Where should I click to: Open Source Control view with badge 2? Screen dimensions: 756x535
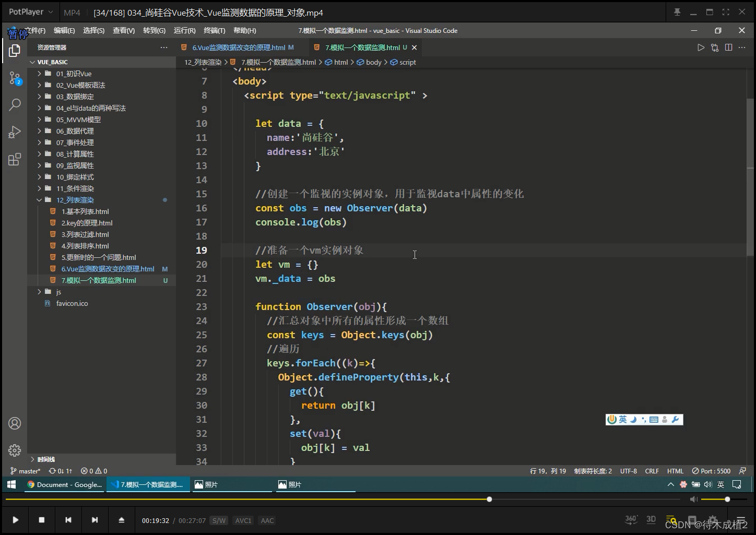pyautogui.click(x=15, y=78)
